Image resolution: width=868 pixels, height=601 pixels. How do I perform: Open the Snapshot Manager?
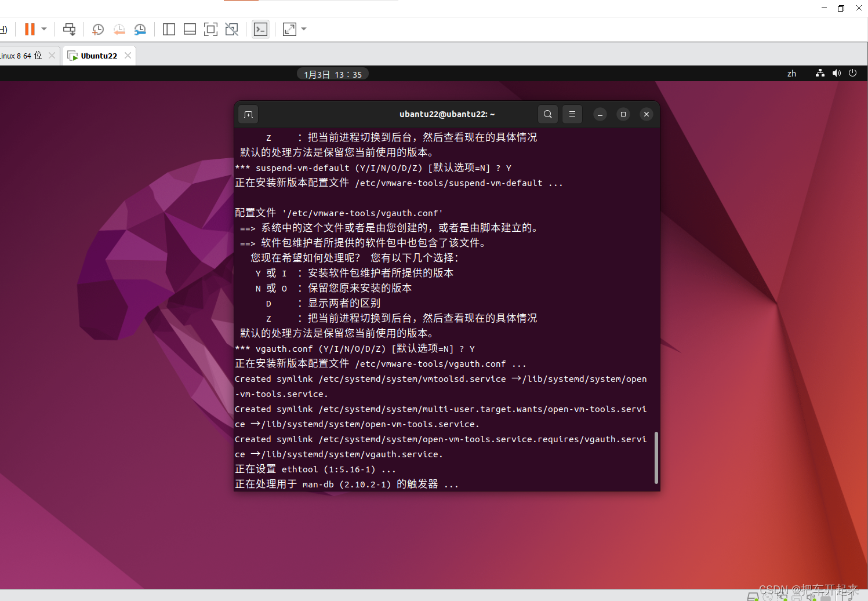(140, 29)
